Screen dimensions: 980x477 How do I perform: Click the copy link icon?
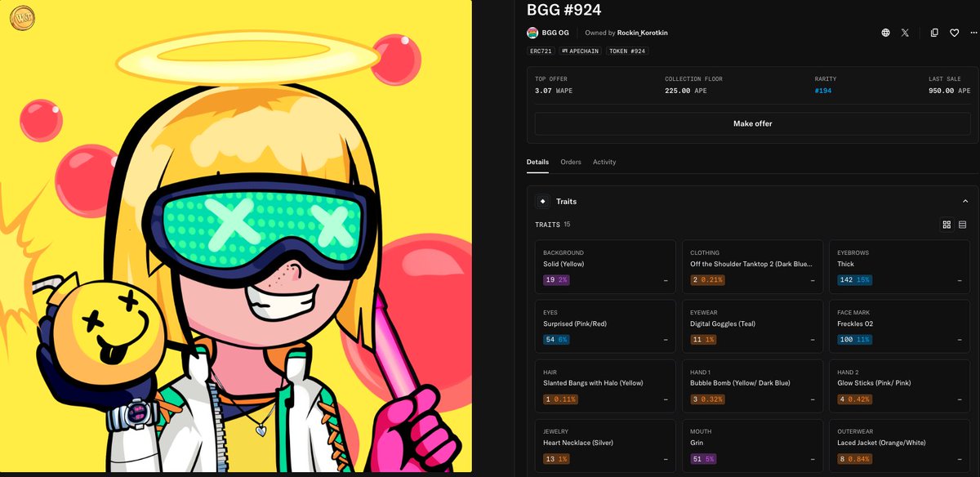click(934, 33)
